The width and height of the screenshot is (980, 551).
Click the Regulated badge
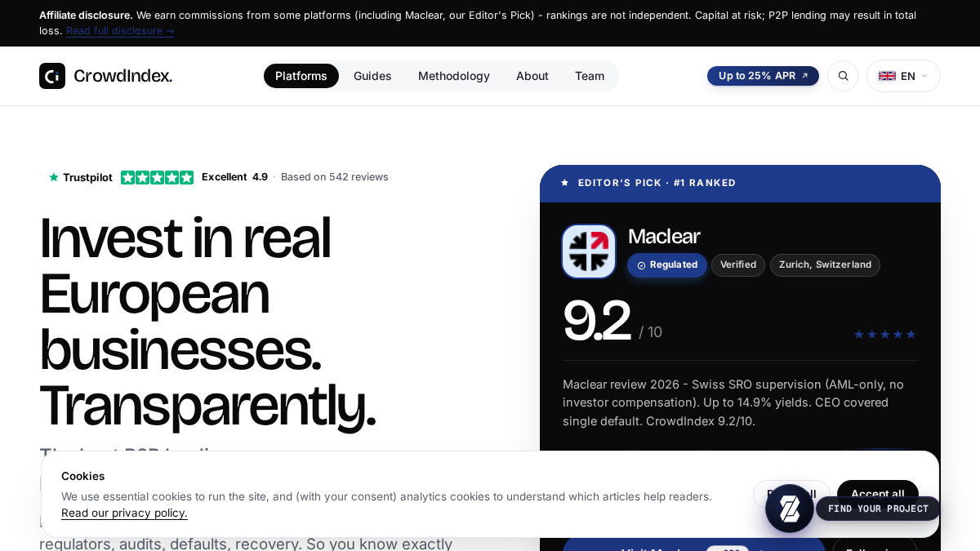coord(667,265)
